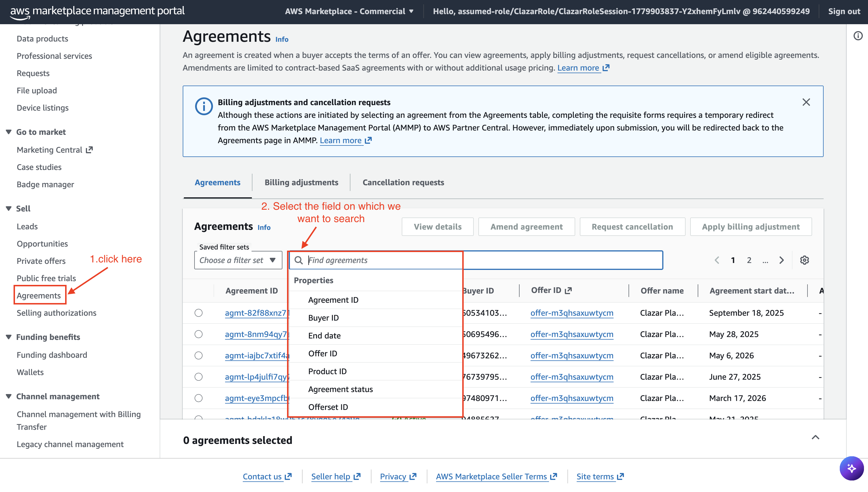This screenshot has height=492, width=868.
Task: Collapse the Funding benefits section
Action: [9, 337]
